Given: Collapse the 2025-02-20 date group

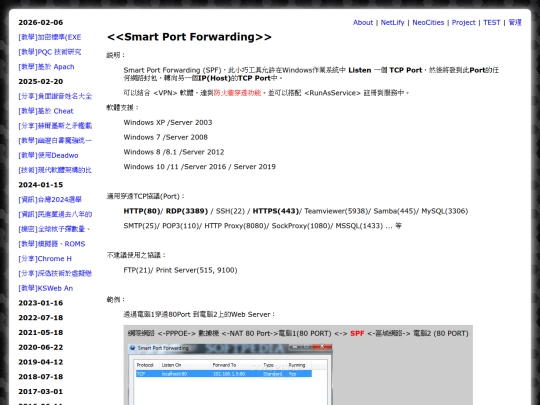Looking at the screenshot, I should coord(41,81).
